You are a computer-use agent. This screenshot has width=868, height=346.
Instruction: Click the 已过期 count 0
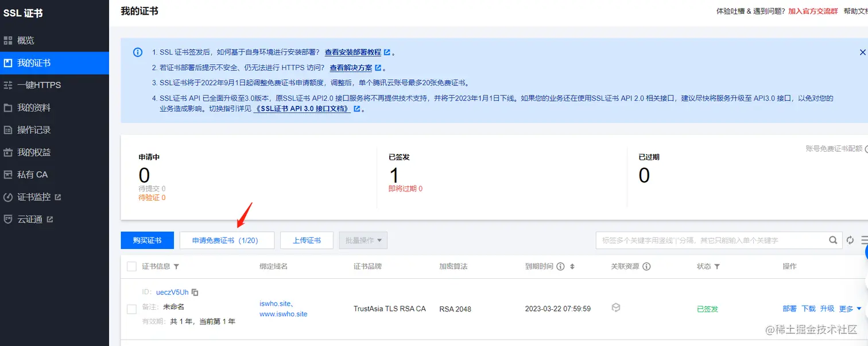tap(644, 175)
